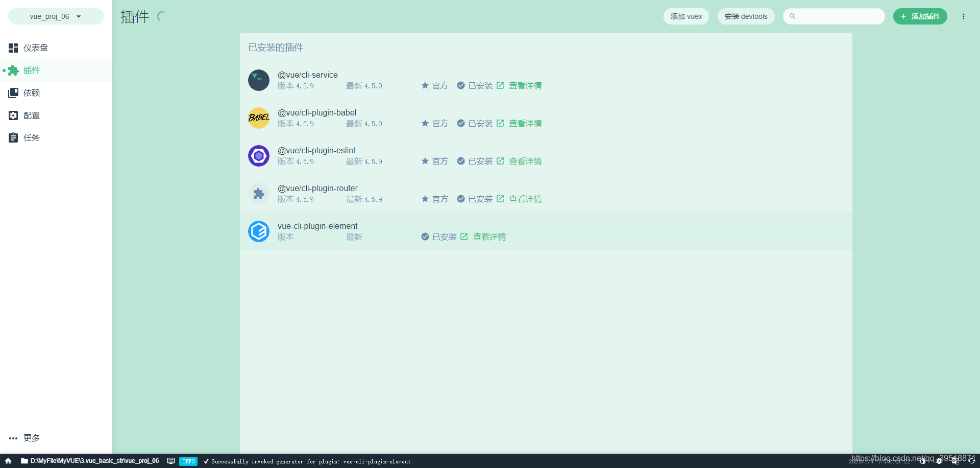
Task: Select the @vue/cli-plugin-babel plugin name
Action: pyautogui.click(x=317, y=112)
